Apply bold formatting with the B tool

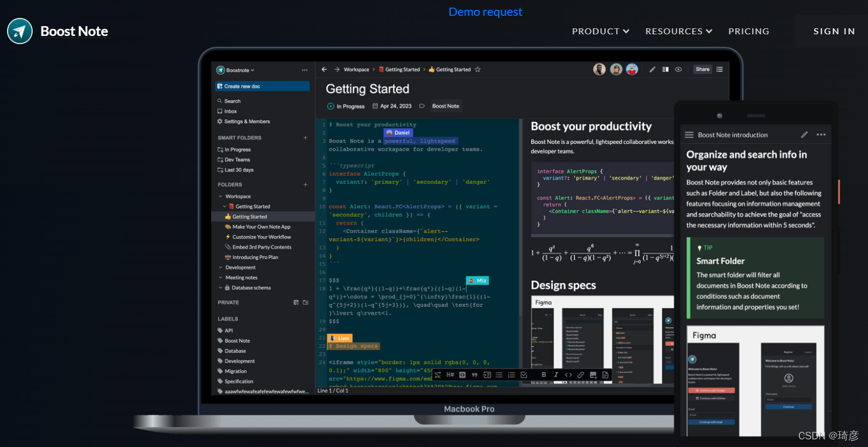point(544,375)
